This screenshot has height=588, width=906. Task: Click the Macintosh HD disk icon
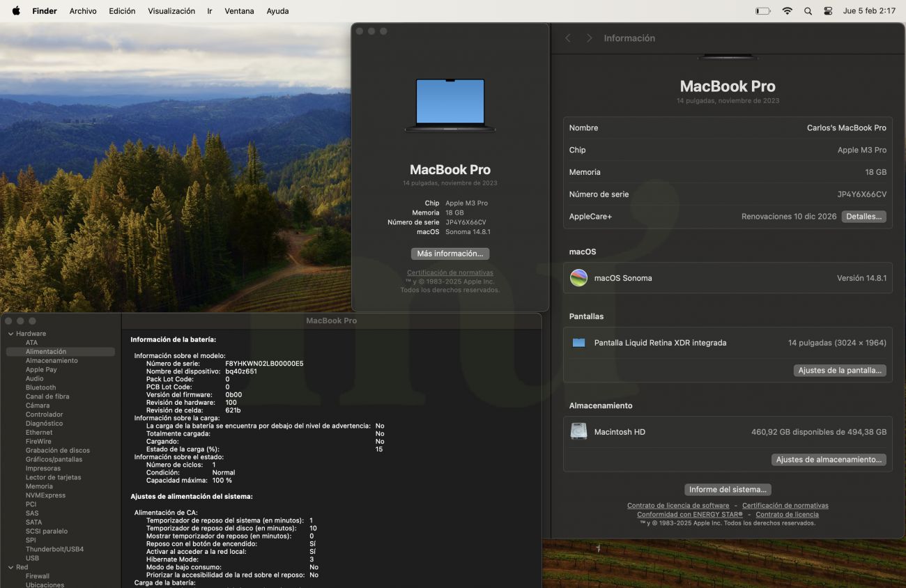click(x=578, y=432)
